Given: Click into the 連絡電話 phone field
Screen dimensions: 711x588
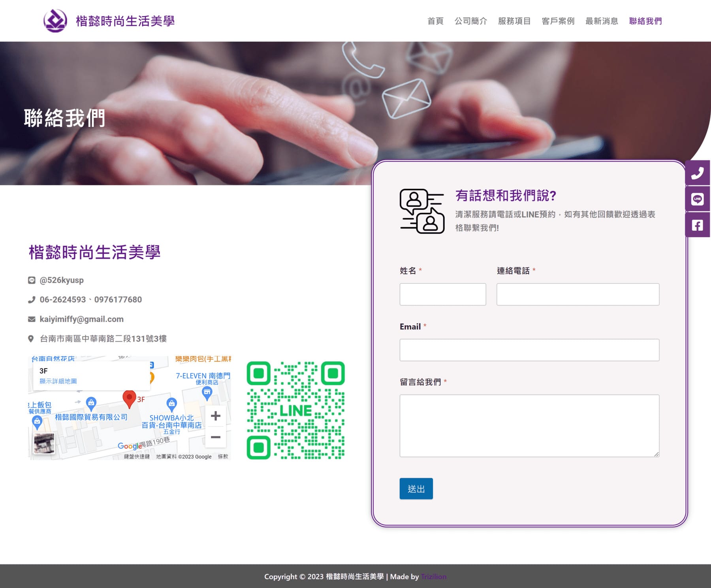Looking at the screenshot, I should 577,294.
